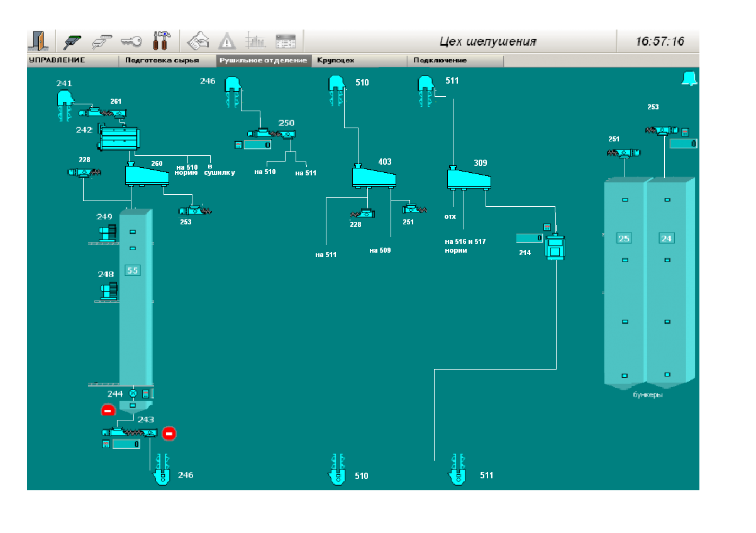
Task: Open the calculator icon next to valve 244
Action: (x=146, y=394)
